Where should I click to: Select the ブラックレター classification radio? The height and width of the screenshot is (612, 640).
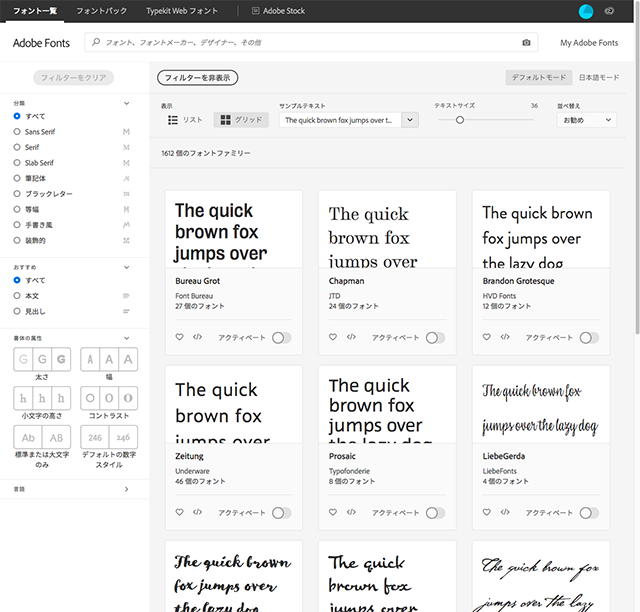(17, 194)
